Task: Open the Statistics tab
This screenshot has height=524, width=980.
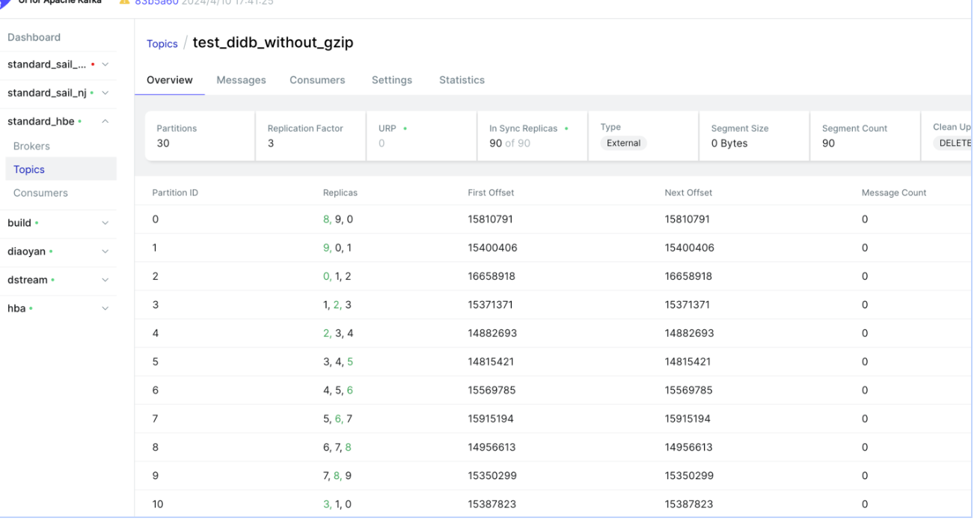Action: pos(462,80)
